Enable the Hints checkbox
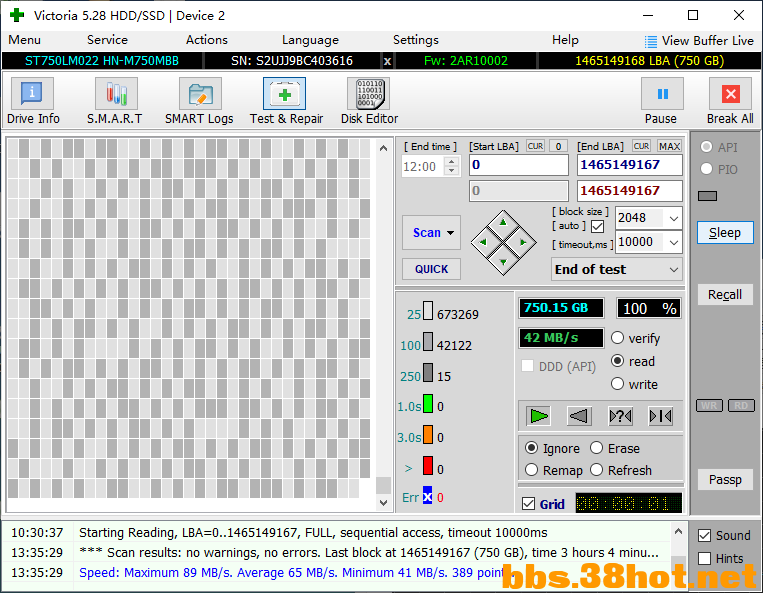This screenshot has height=593, width=763. (x=705, y=558)
